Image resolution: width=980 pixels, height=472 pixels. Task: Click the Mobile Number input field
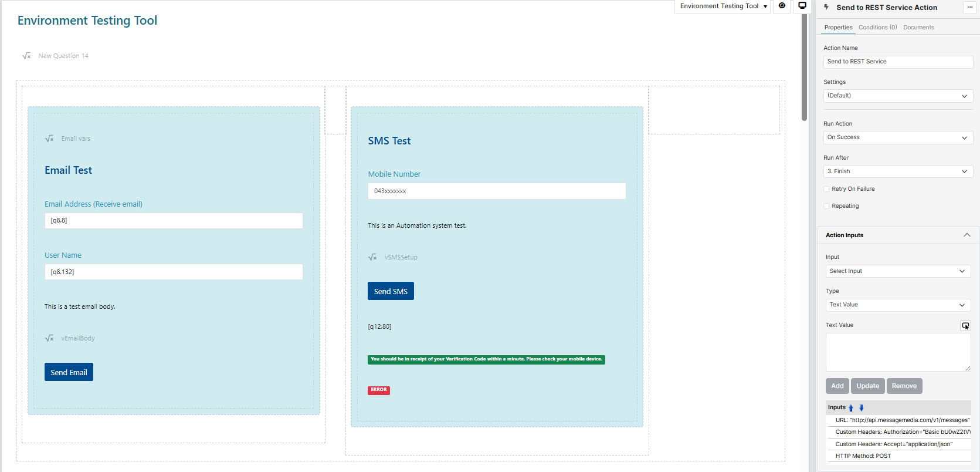click(496, 191)
